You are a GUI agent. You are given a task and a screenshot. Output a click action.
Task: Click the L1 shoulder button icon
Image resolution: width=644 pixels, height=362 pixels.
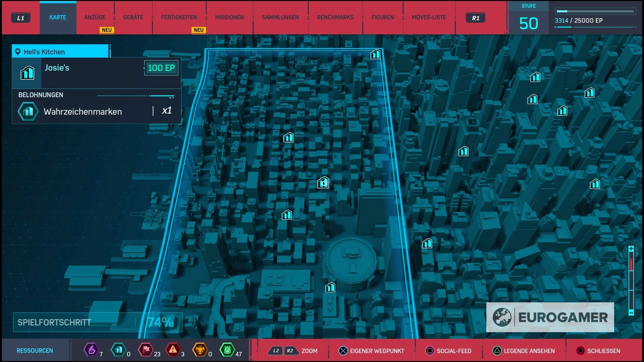(21, 18)
